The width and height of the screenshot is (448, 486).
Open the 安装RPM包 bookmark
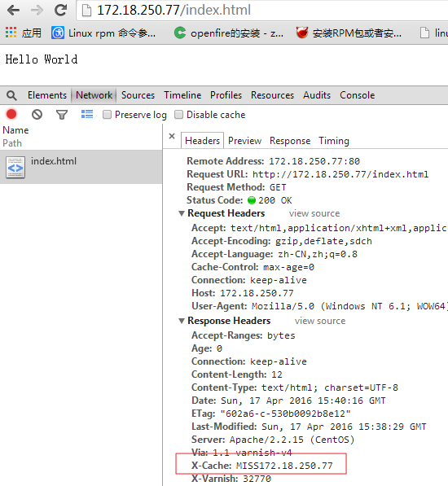tap(349, 33)
